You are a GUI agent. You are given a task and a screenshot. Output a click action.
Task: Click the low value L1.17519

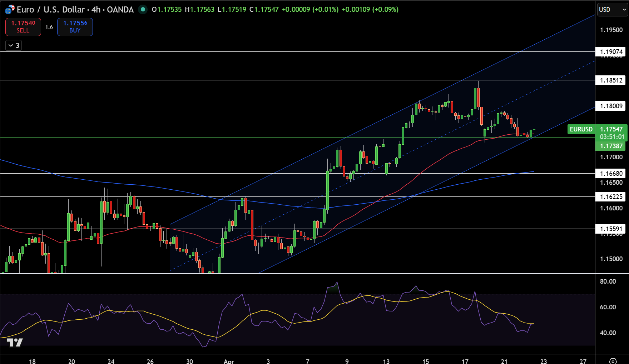point(232,10)
